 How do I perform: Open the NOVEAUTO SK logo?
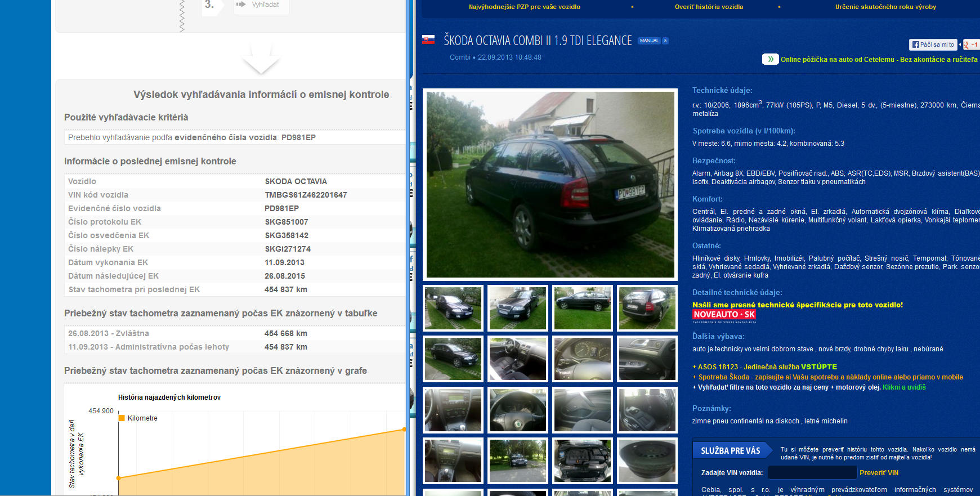pyautogui.click(x=724, y=315)
